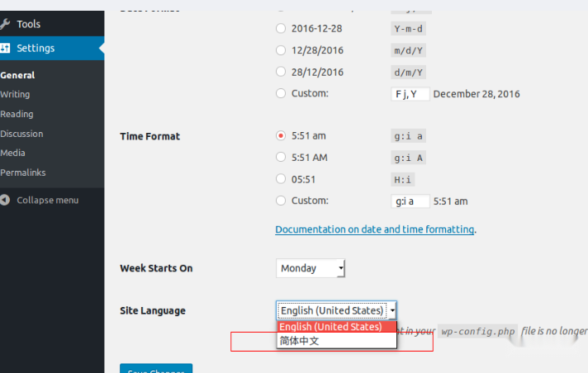
Task: Select the 2016-12-28 date format
Action: click(281, 29)
